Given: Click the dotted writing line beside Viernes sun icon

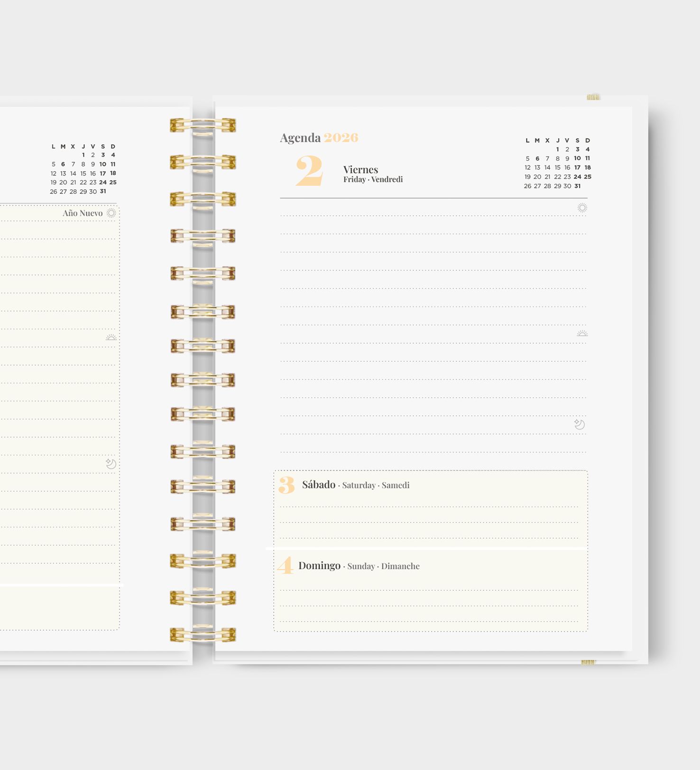Looking at the screenshot, I should point(433,216).
